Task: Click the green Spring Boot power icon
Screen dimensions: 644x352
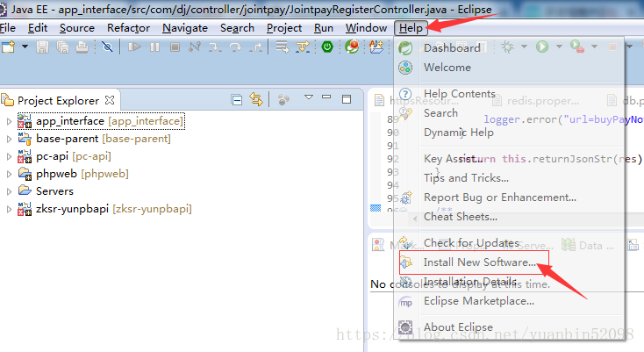Action: [x=327, y=47]
